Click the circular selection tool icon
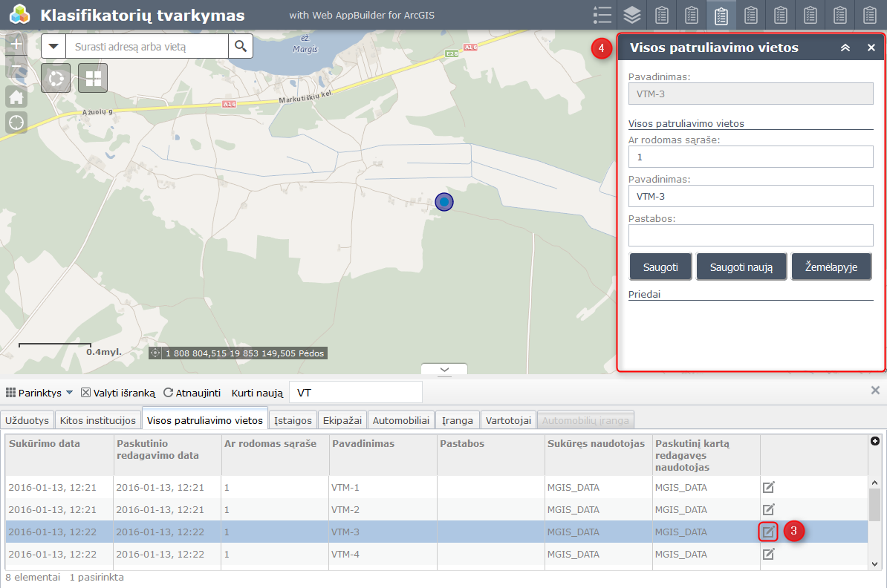 [56, 78]
